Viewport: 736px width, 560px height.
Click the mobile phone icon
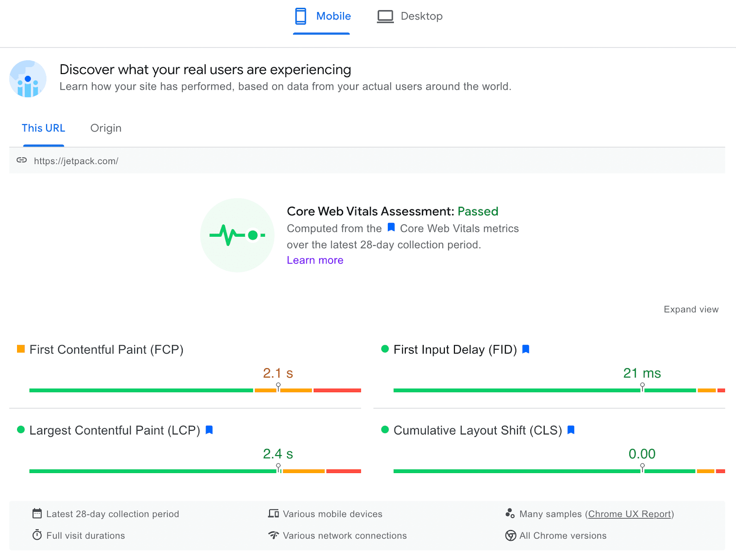pyautogui.click(x=300, y=16)
